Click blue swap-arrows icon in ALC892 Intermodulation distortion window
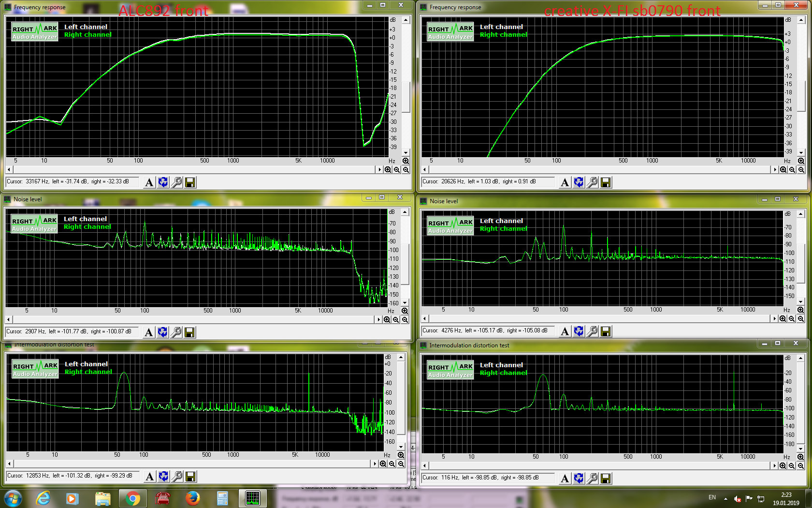812x508 pixels. [164, 477]
